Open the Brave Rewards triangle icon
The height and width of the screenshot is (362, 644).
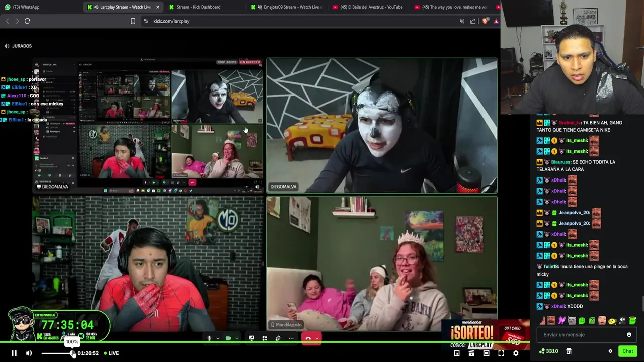[496, 21]
